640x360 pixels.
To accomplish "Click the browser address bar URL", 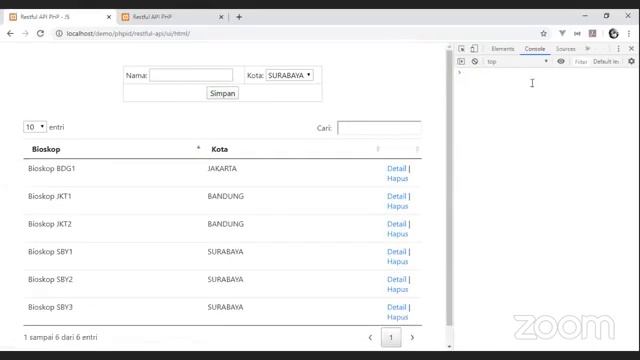I will (x=128, y=33).
